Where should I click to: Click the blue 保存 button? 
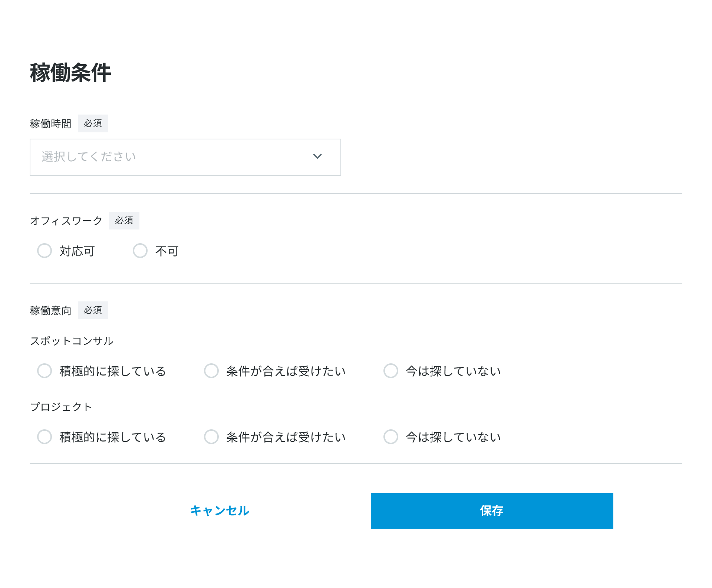pos(492,511)
